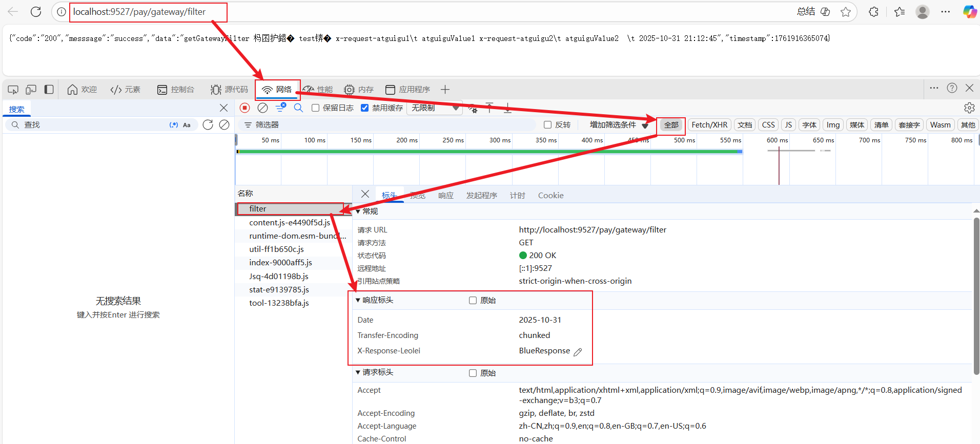The width and height of the screenshot is (980, 444).
Task: Open the network search magnifier icon
Action: coord(298,108)
